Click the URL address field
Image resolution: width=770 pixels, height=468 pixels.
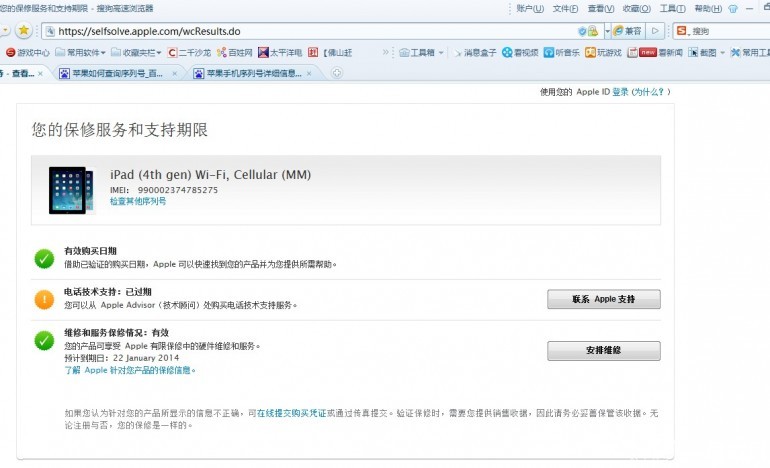click(x=314, y=31)
